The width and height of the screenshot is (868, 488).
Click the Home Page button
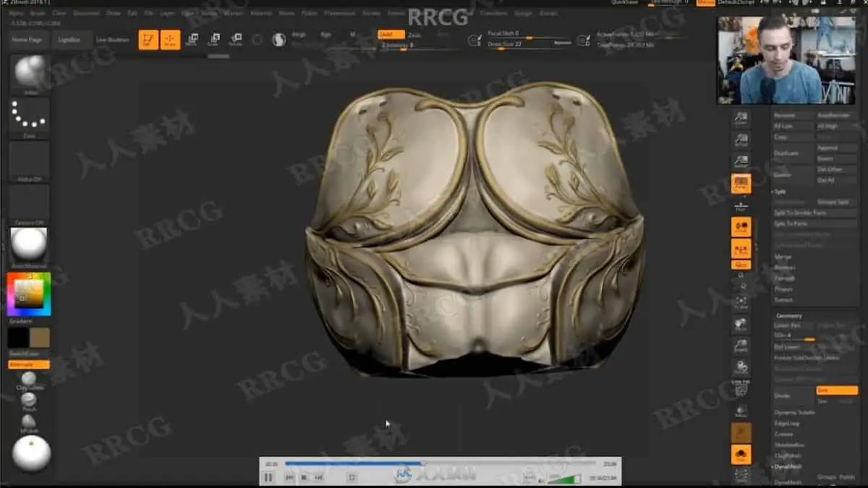point(27,40)
